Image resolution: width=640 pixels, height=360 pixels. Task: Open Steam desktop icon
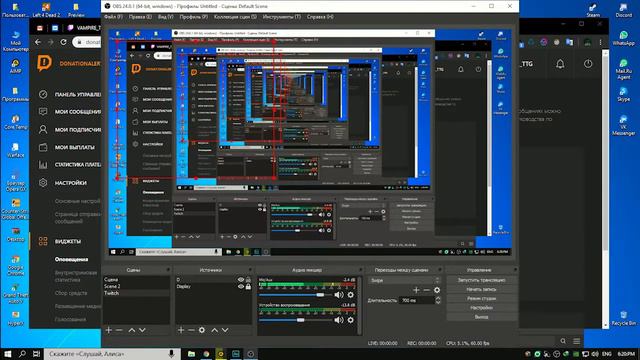593,10
